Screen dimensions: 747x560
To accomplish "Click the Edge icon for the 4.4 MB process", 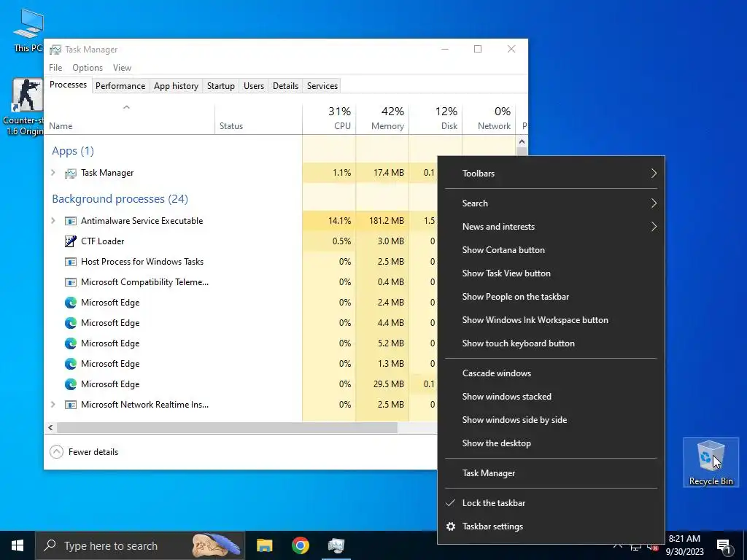I will 71,323.
